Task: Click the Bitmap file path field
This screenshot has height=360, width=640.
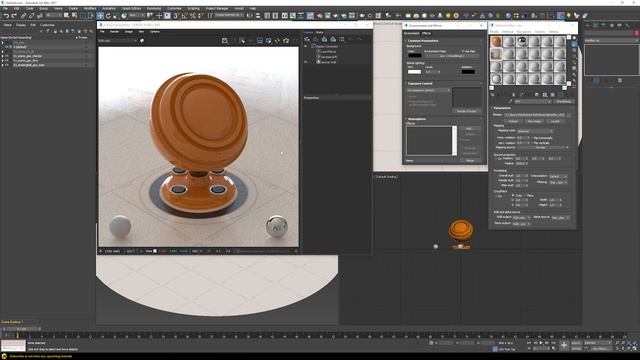Action: [x=535, y=115]
